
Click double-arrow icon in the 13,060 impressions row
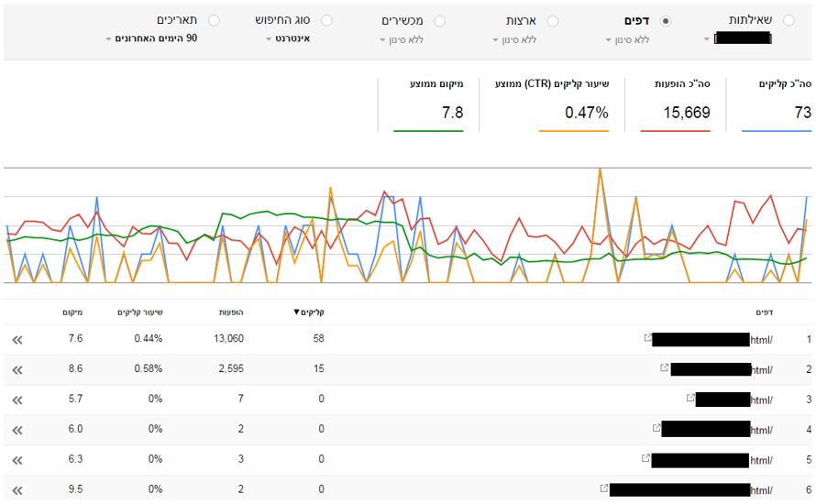[x=17, y=339]
